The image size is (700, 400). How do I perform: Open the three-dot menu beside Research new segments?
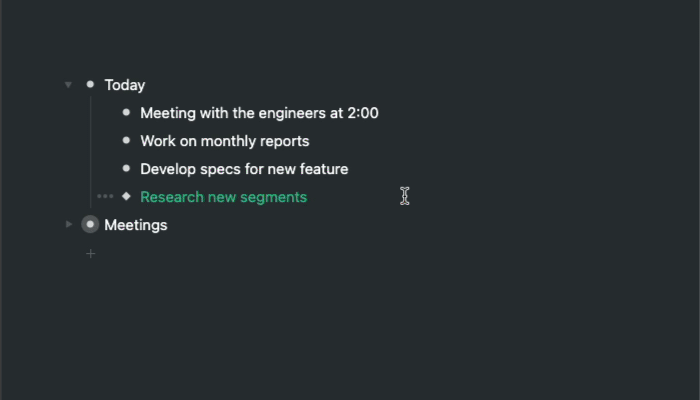coord(105,196)
